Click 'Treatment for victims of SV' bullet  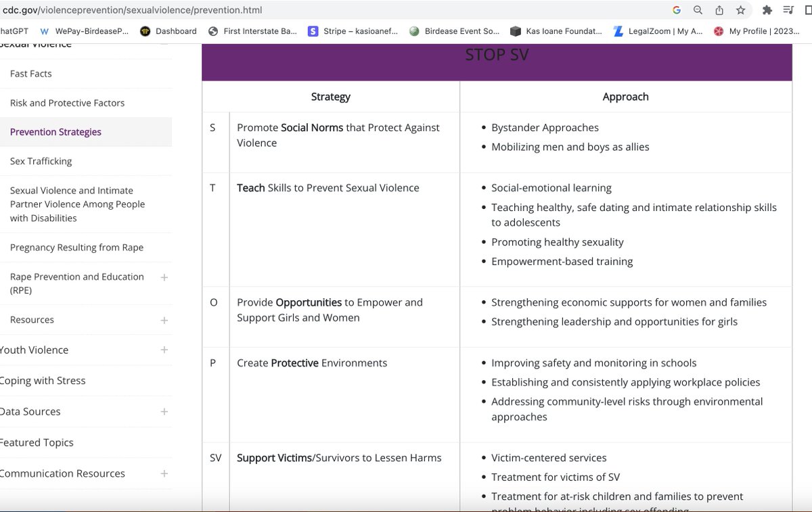point(556,478)
